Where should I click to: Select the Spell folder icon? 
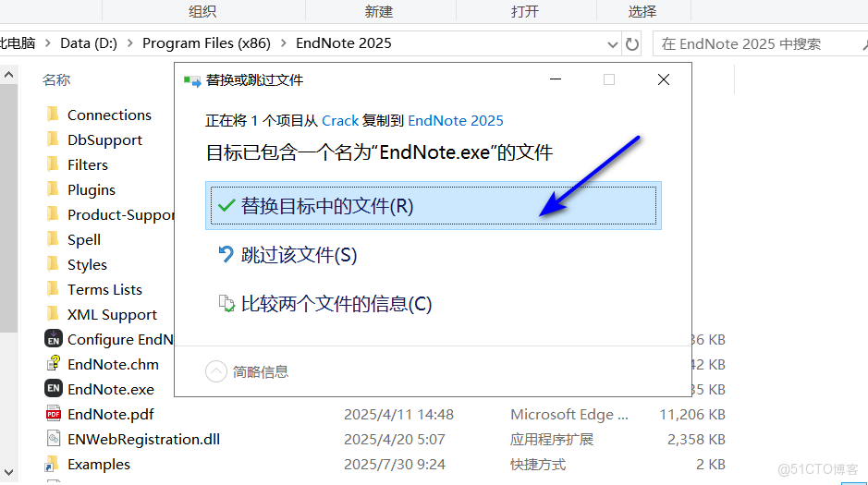click(x=53, y=238)
